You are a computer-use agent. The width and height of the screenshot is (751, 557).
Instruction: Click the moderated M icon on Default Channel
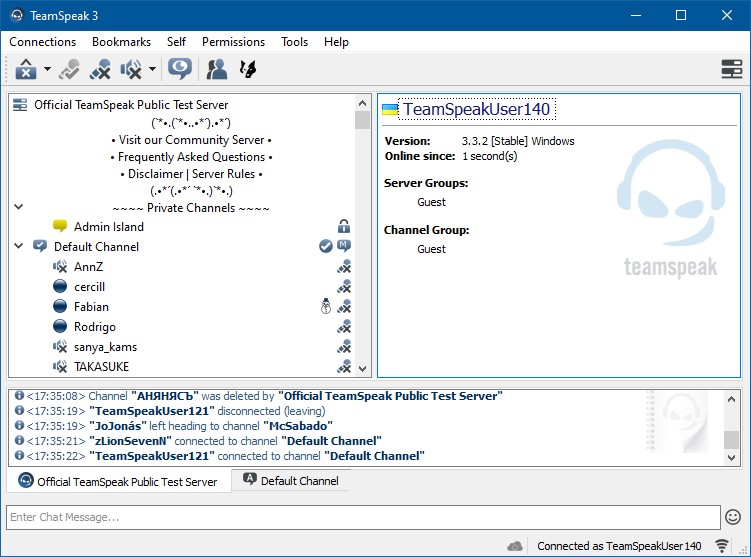(344, 246)
